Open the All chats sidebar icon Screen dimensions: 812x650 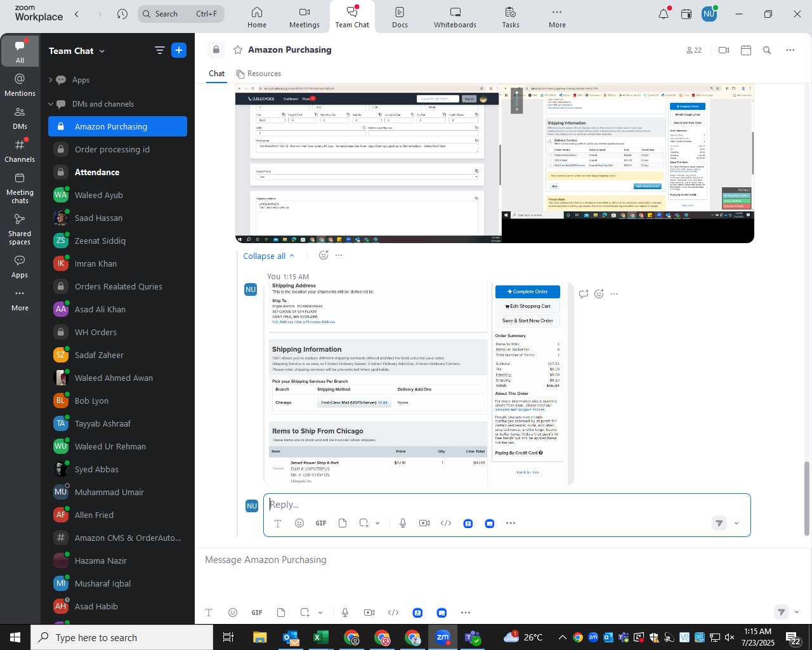pyautogui.click(x=20, y=51)
